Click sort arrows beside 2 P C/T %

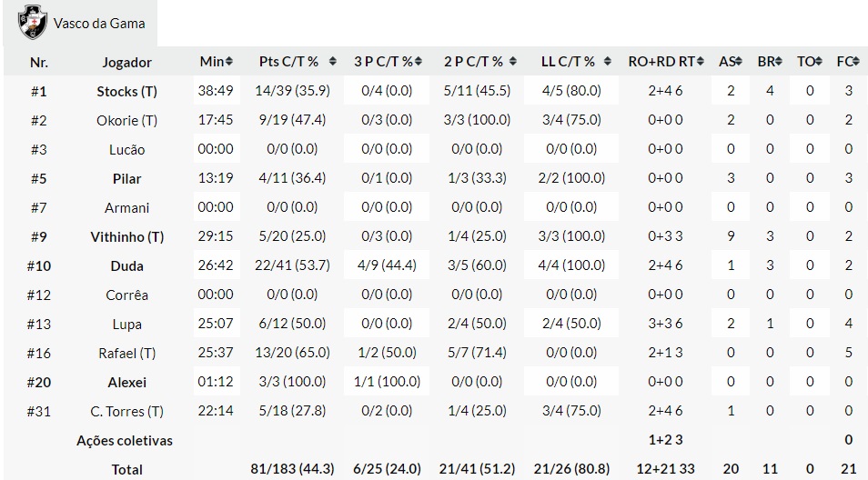coord(510,62)
